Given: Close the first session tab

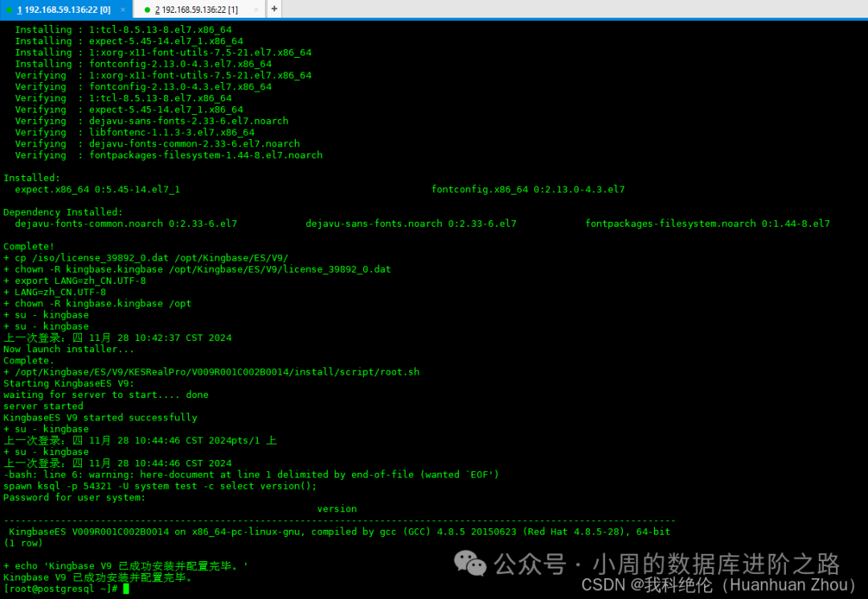Looking at the screenshot, I should tap(123, 10).
